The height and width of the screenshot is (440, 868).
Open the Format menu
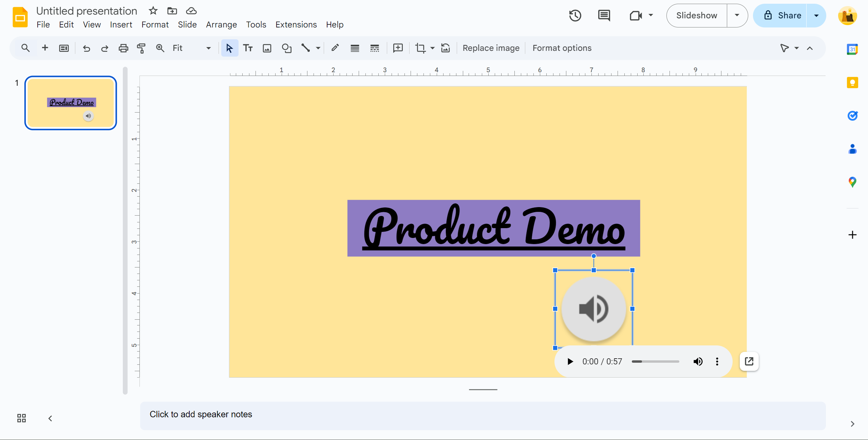(x=155, y=25)
